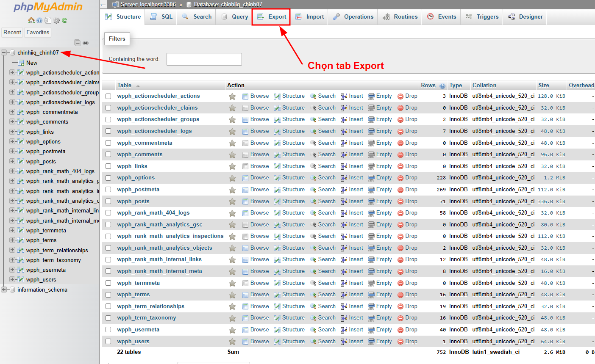Check the wpph_users row checkbox
595x364 pixels.
tap(108, 342)
